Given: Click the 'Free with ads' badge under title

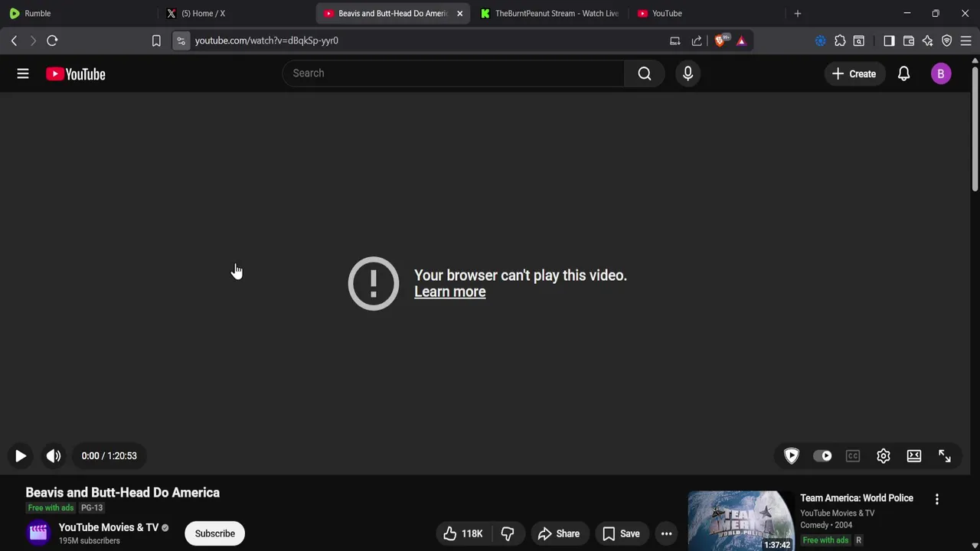Looking at the screenshot, I should 51,508.
